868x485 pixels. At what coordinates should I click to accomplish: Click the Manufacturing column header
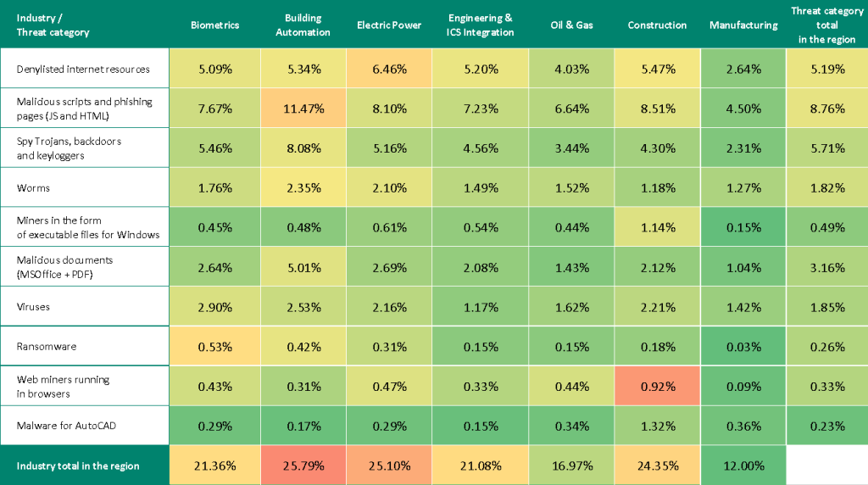coord(743,25)
